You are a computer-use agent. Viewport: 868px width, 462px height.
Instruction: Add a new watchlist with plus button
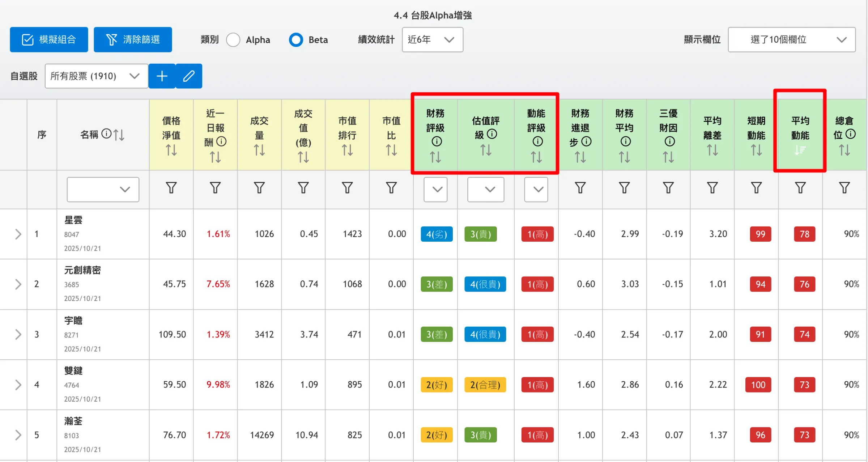coord(162,76)
